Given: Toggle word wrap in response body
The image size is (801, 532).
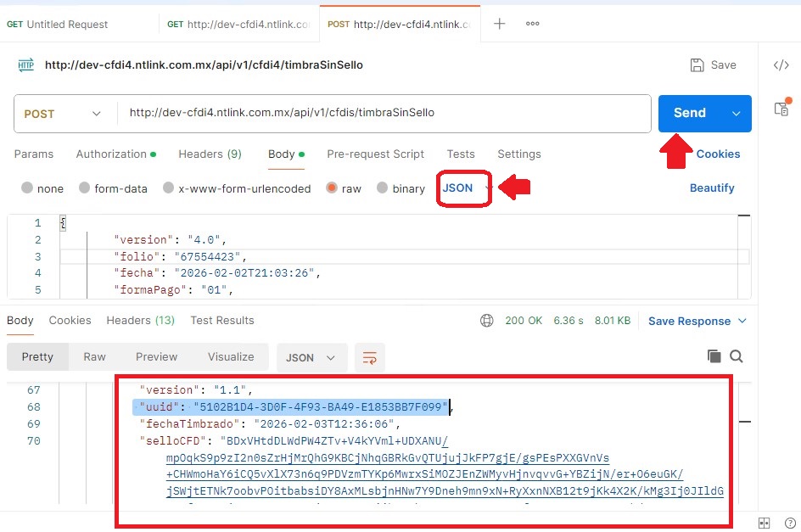Looking at the screenshot, I should click(x=369, y=357).
